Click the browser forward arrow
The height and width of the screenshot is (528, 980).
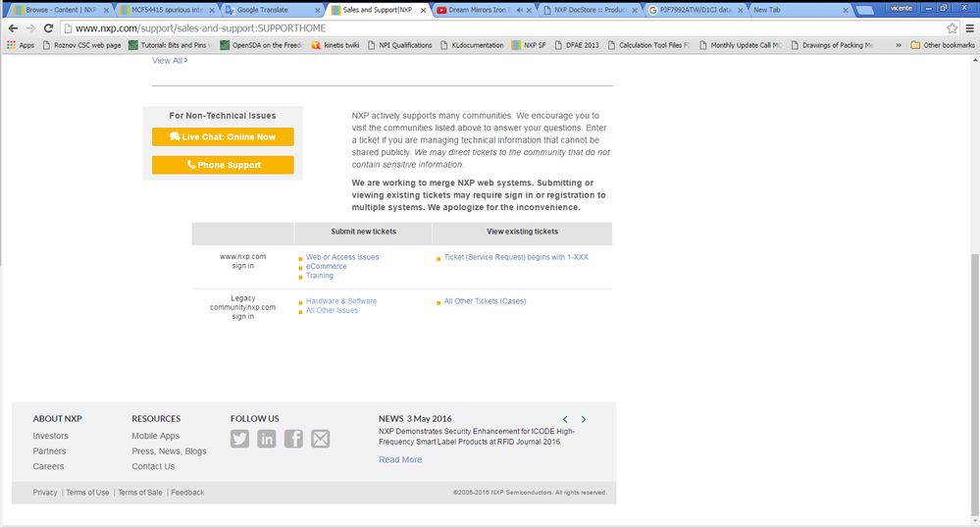pyautogui.click(x=30, y=28)
